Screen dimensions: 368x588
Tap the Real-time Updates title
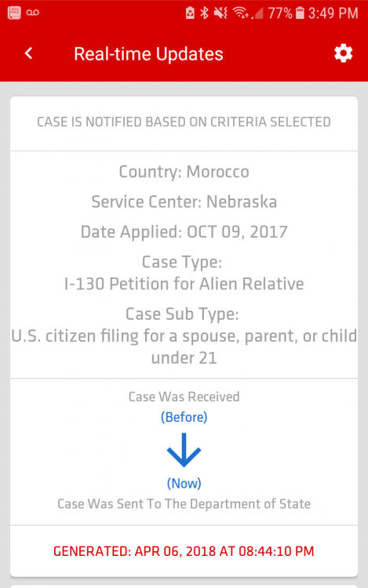148,54
